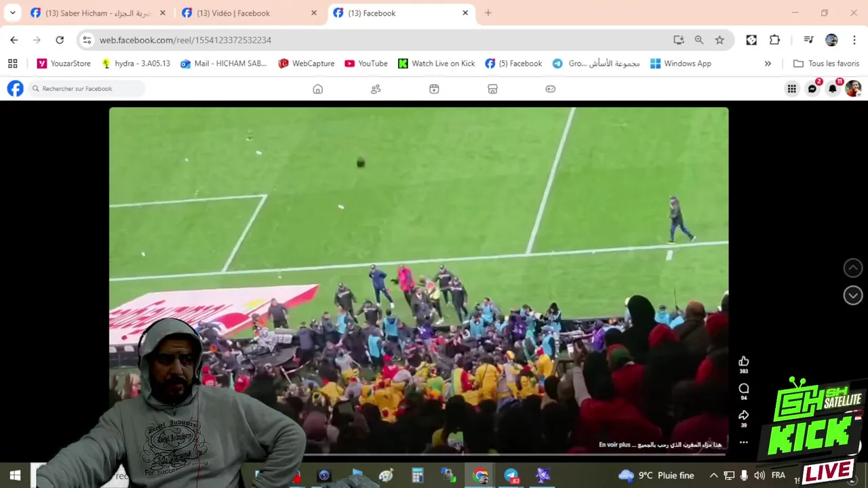Image resolution: width=868 pixels, height=488 pixels.
Task: Open the Windows Start button
Action: (15, 476)
